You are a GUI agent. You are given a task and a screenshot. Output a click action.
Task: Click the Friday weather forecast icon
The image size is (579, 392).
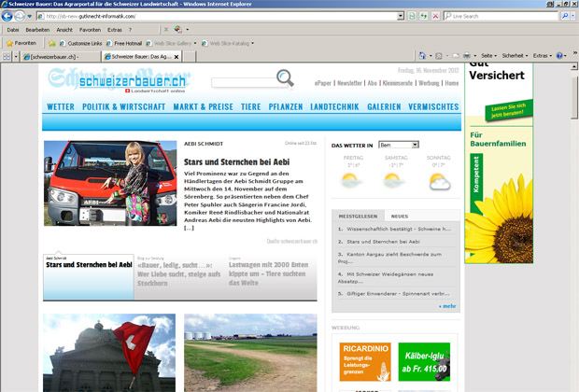(353, 179)
